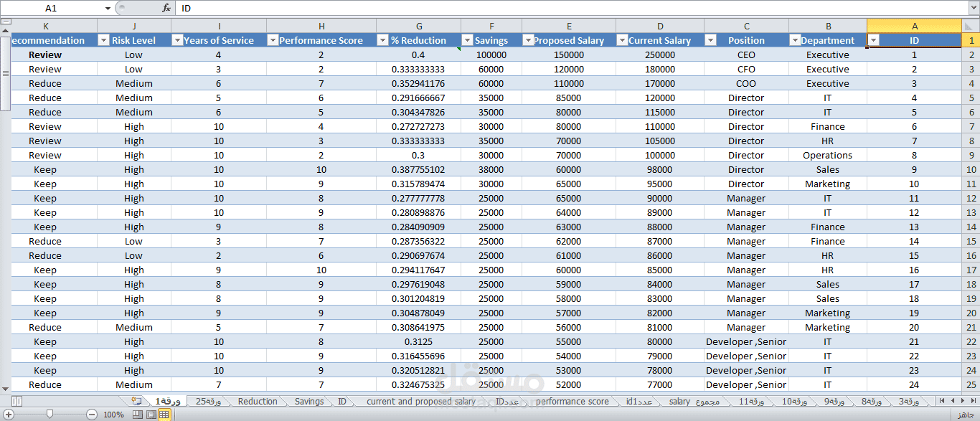Click the 100% zoom level button

point(113,415)
